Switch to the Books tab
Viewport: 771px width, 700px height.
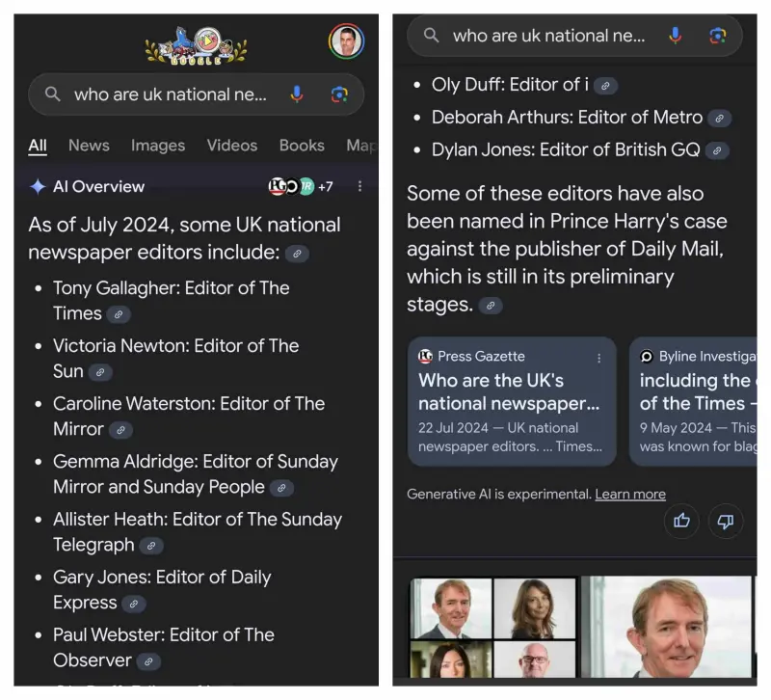coord(302,146)
